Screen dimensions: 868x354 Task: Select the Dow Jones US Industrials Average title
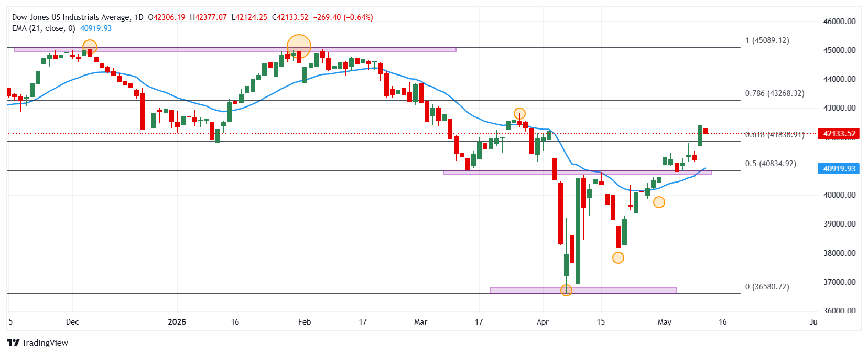pyautogui.click(x=71, y=17)
